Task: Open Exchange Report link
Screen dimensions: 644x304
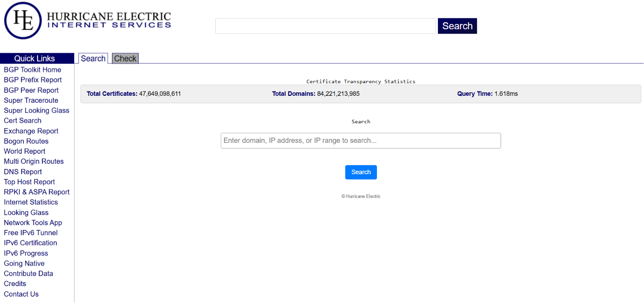Action: pyautogui.click(x=31, y=131)
